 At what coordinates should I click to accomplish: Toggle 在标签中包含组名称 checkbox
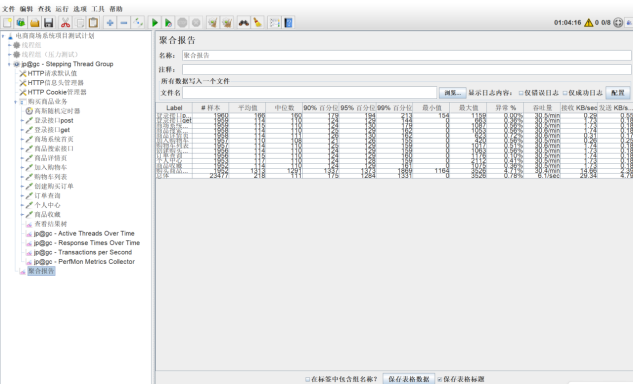[x=308, y=379]
